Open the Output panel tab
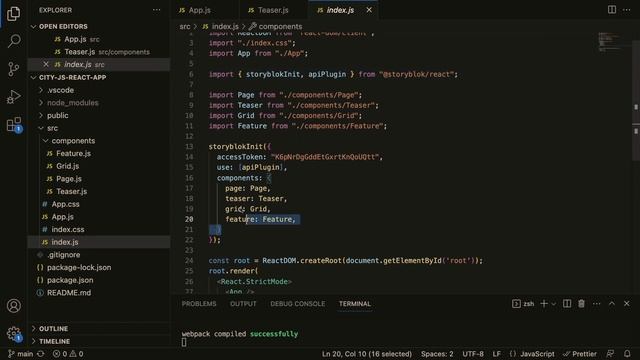 [x=243, y=304]
